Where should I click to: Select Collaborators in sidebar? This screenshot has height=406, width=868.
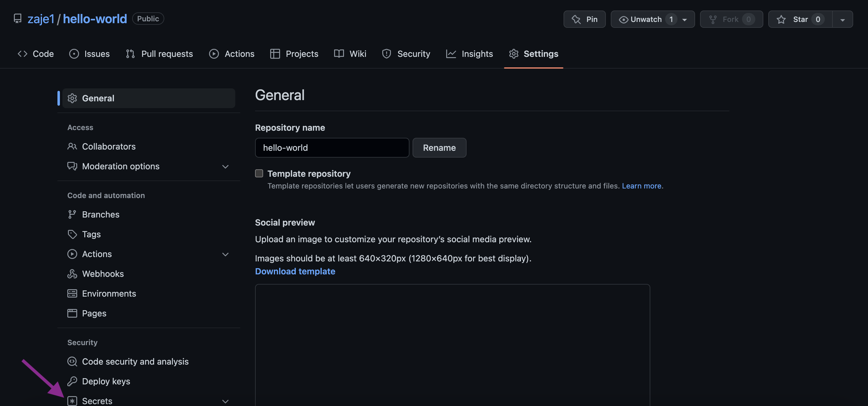(149, 146)
